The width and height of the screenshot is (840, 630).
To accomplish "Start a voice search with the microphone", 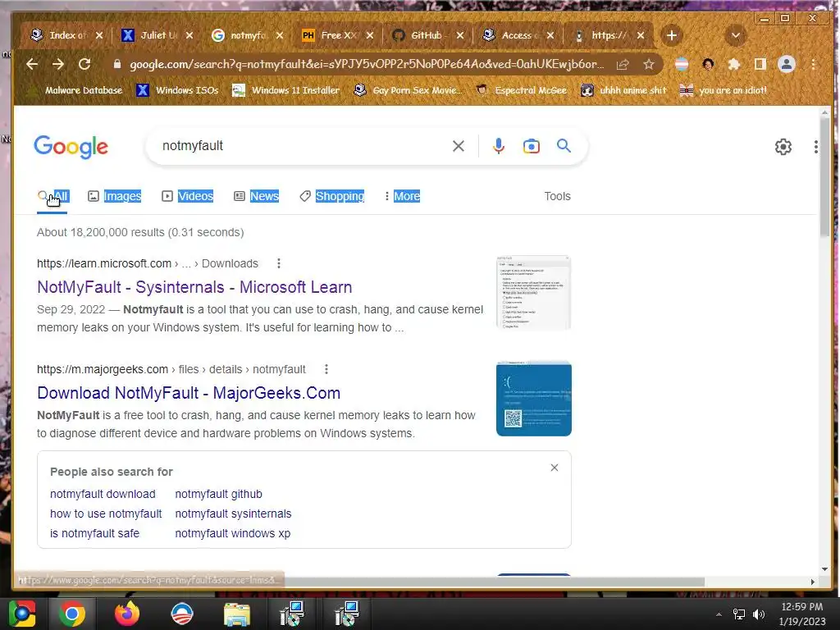I will pyautogui.click(x=498, y=146).
